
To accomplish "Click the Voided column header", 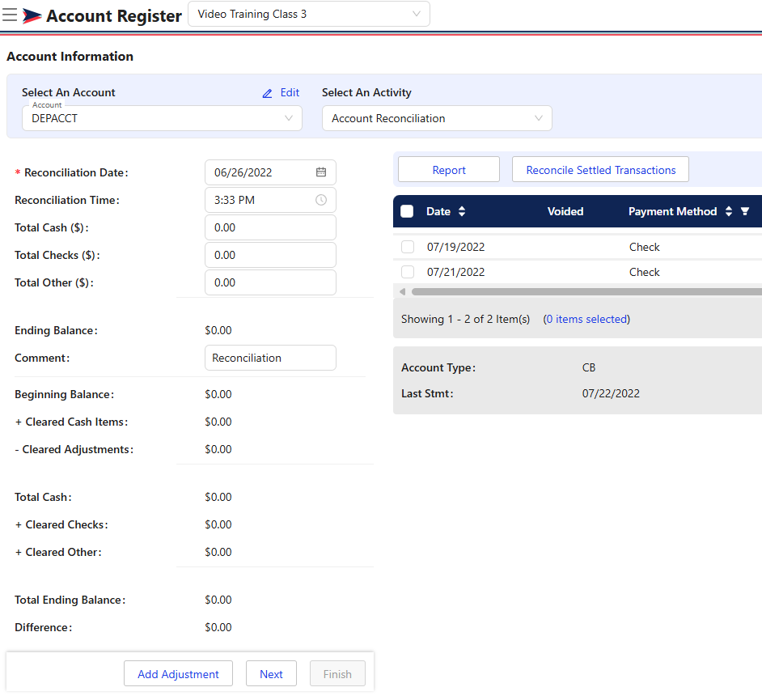I will (565, 211).
